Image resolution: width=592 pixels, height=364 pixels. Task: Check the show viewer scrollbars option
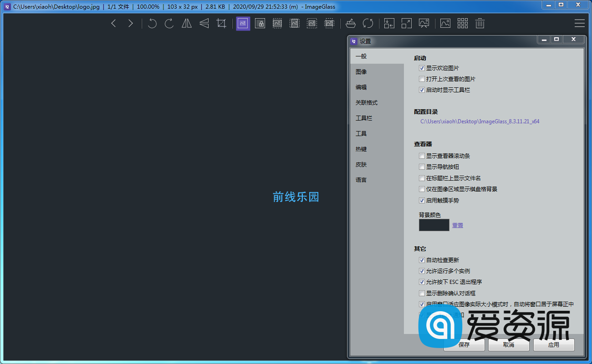(422, 156)
